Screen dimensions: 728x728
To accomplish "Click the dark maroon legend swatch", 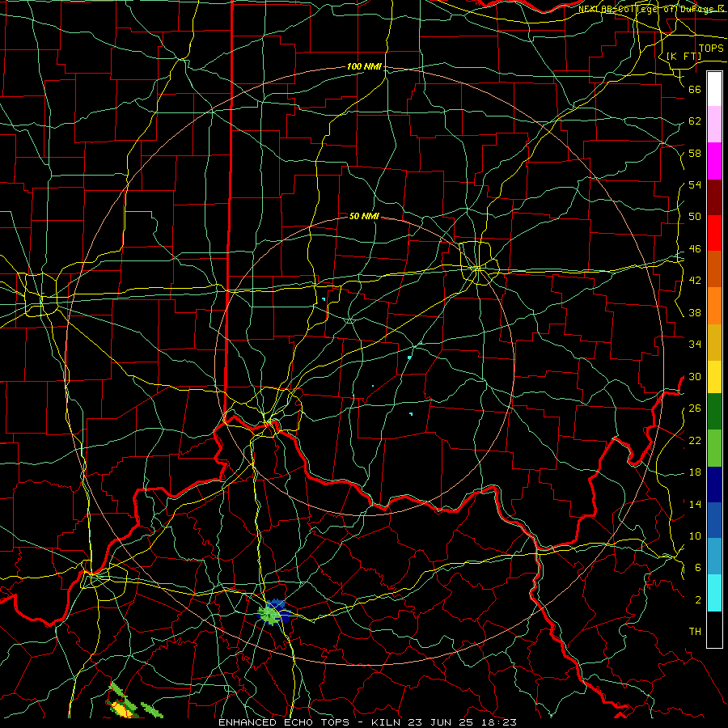I will [714, 198].
